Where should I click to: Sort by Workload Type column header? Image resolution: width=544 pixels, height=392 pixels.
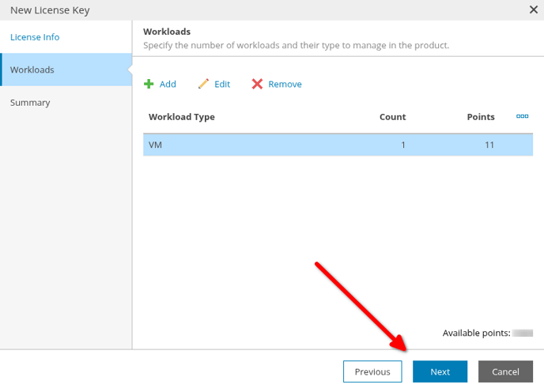pyautogui.click(x=181, y=117)
